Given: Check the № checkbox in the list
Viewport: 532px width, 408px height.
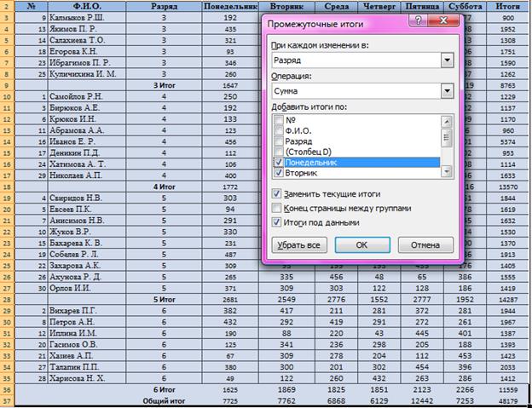Looking at the screenshot, I should tap(277, 121).
